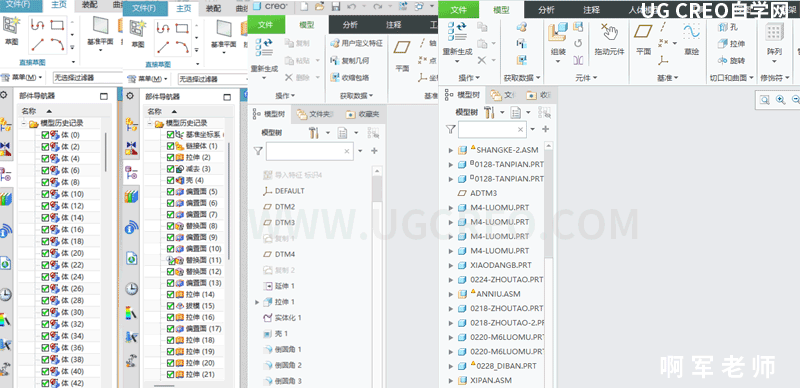Screen dimensions: 800x388
Task: Click the search field in the assembly model tree
Action: [492, 130]
